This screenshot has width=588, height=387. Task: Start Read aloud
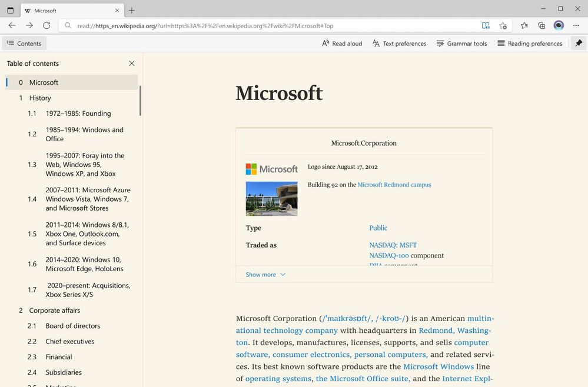[x=342, y=44]
